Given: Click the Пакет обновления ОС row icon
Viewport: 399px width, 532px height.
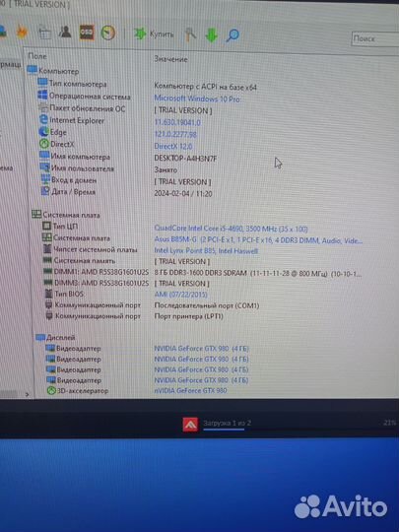Looking at the screenshot, I should pyautogui.click(x=43, y=108).
